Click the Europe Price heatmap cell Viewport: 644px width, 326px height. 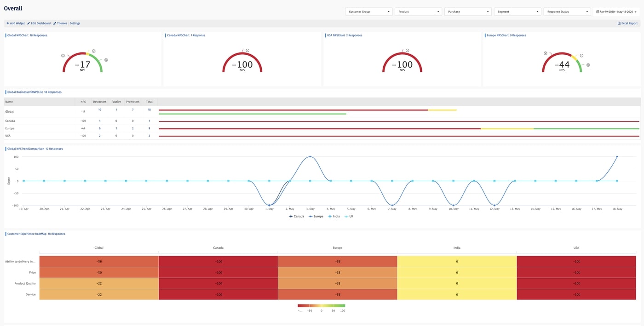[x=338, y=272]
